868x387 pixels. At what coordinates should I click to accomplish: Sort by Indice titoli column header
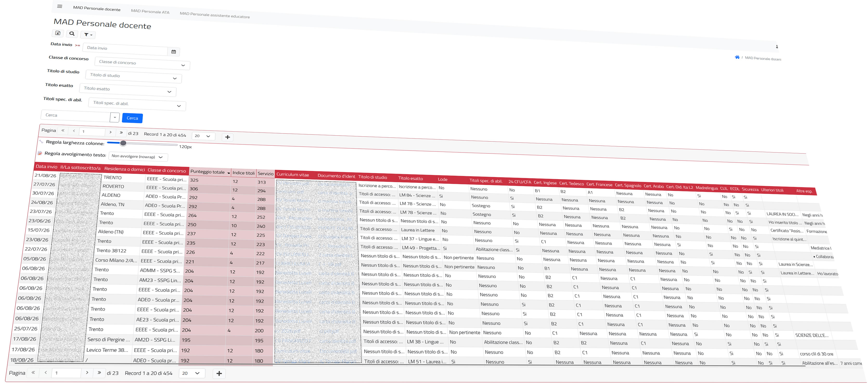pyautogui.click(x=244, y=173)
